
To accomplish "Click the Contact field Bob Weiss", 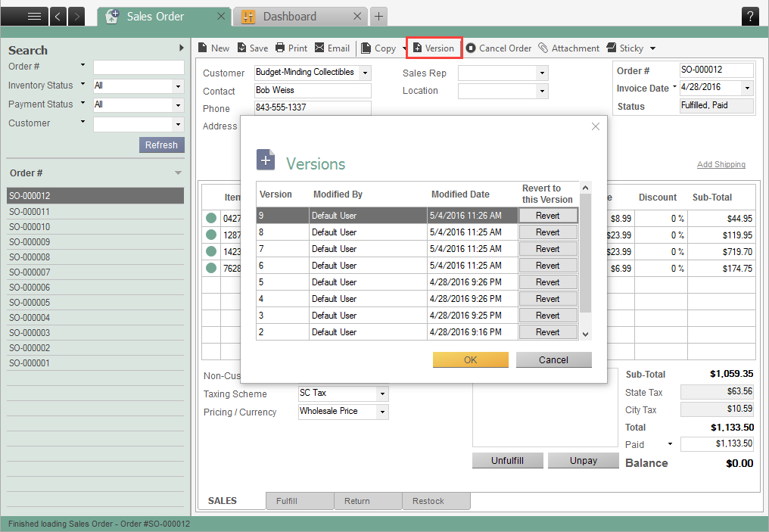I will pyautogui.click(x=313, y=91).
